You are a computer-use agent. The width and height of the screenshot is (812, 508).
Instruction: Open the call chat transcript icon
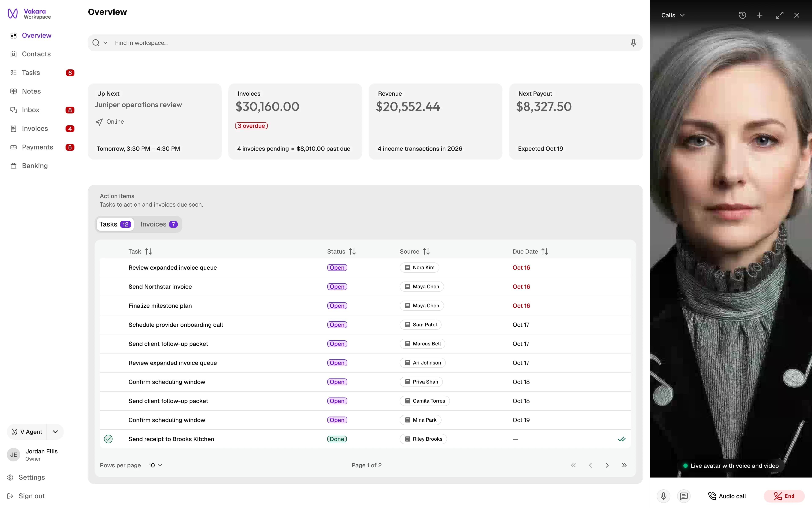[683, 496]
